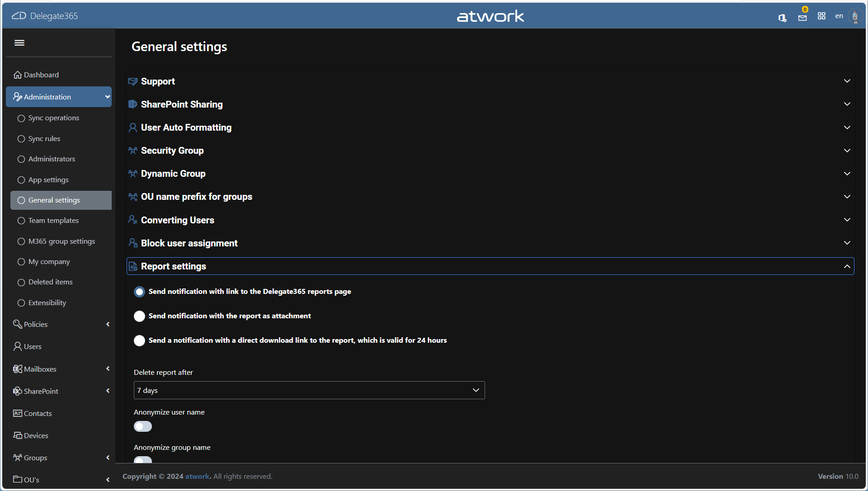Screen dimensions: 868x491
Task: Click the Contacts card icon
Action: pos(18,413)
